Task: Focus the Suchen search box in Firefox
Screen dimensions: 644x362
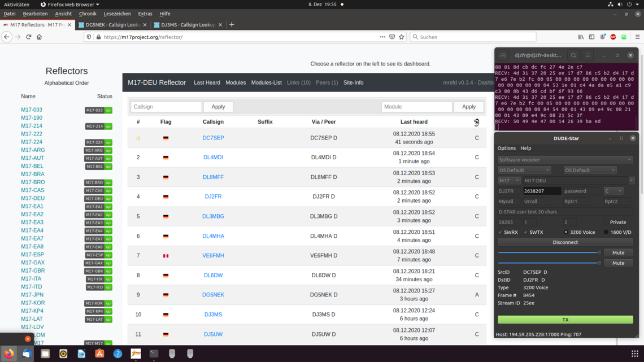Action: pyautogui.click(x=473, y=37)
